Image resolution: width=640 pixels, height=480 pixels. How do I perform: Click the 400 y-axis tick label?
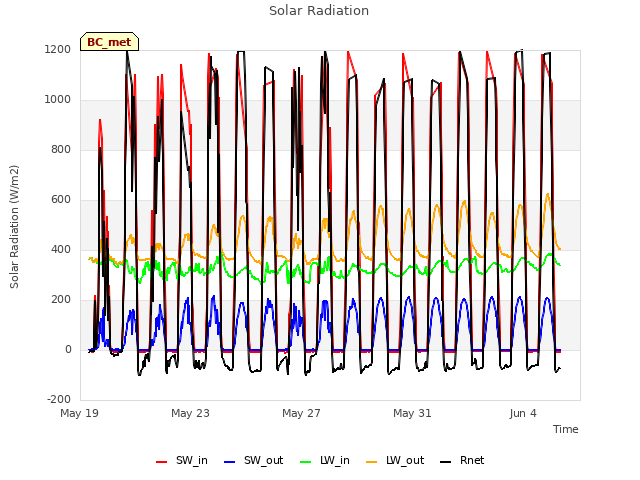tap(61, 249)
